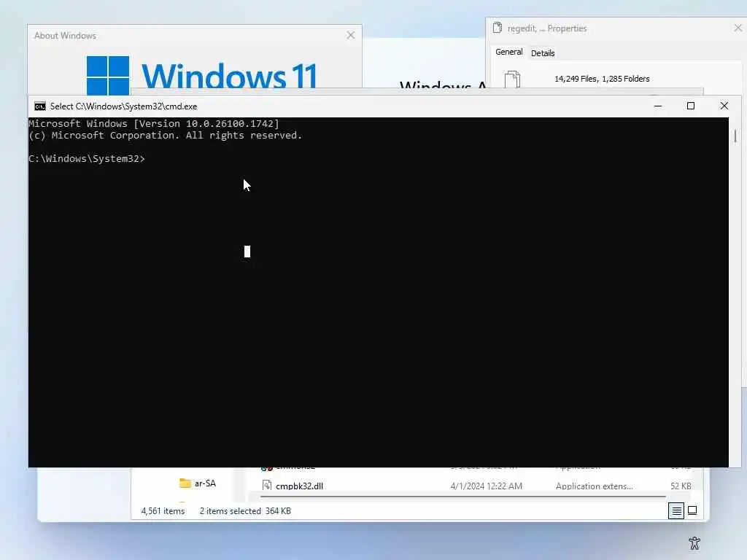Click "2 items selected 364 KB" status text
Viewport: 747px width, 560px height.
tap(245, 510)
